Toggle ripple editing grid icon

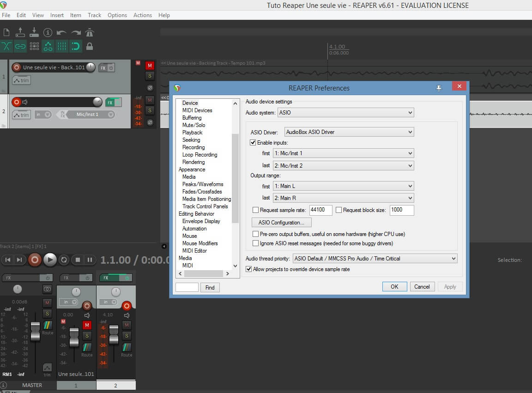click(x=34, y=46)
